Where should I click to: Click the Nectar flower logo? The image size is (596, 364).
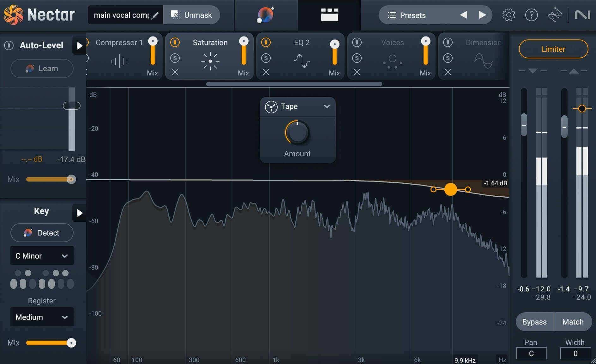pos(14,15)
